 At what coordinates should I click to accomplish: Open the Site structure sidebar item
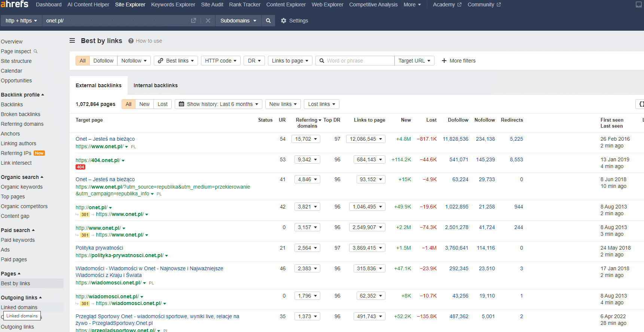coord(16,61)
